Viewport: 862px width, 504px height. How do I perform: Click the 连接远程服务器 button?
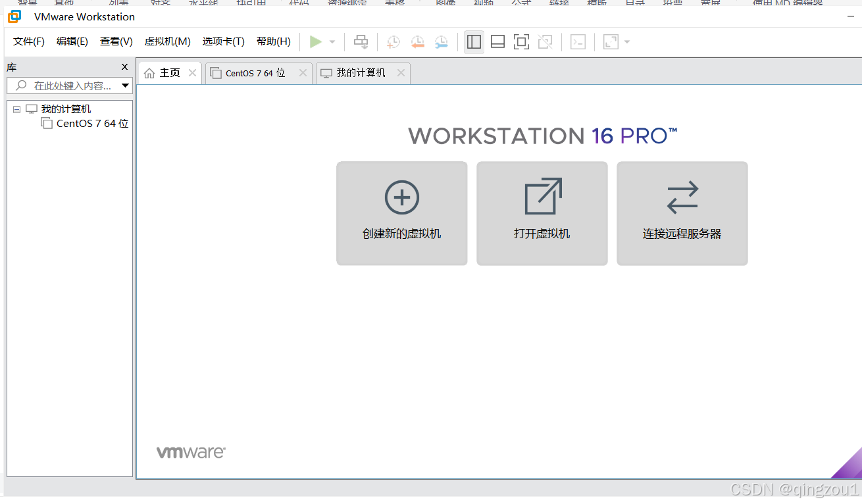click(x=682, y=214)
